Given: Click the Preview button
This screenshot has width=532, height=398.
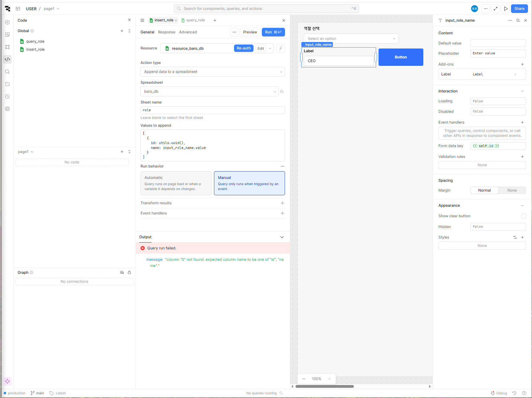Looking at the screenshot, I should pos(250,32).
